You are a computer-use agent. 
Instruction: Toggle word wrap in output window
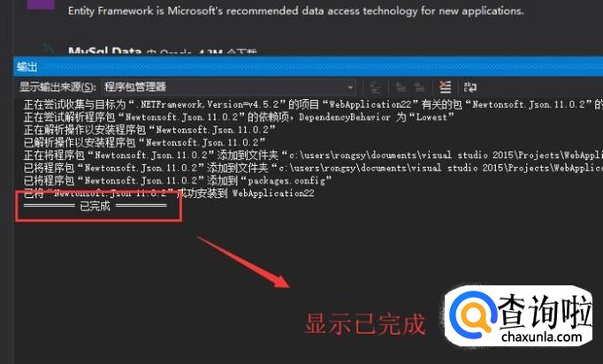[x=470, y=87]
